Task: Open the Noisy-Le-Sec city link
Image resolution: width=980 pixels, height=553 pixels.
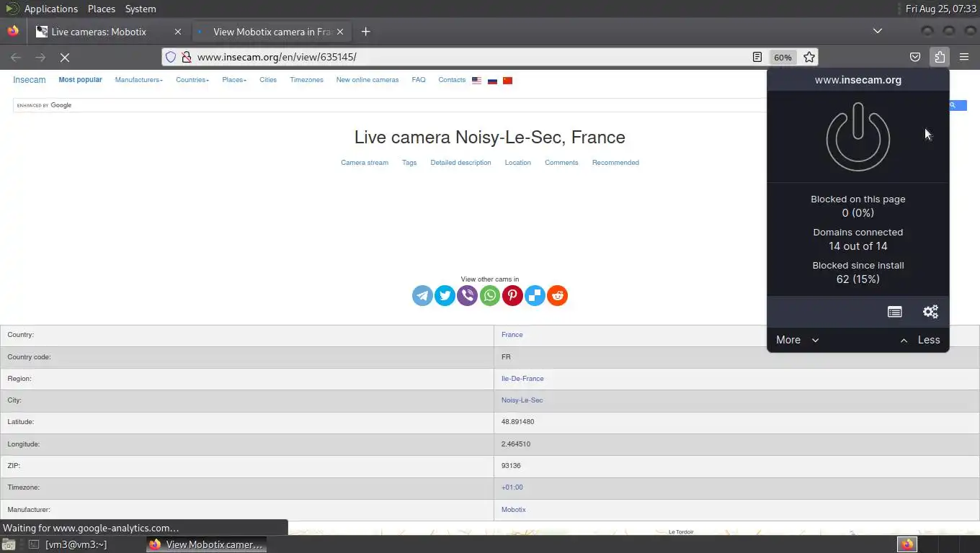Action: (522, 400)
